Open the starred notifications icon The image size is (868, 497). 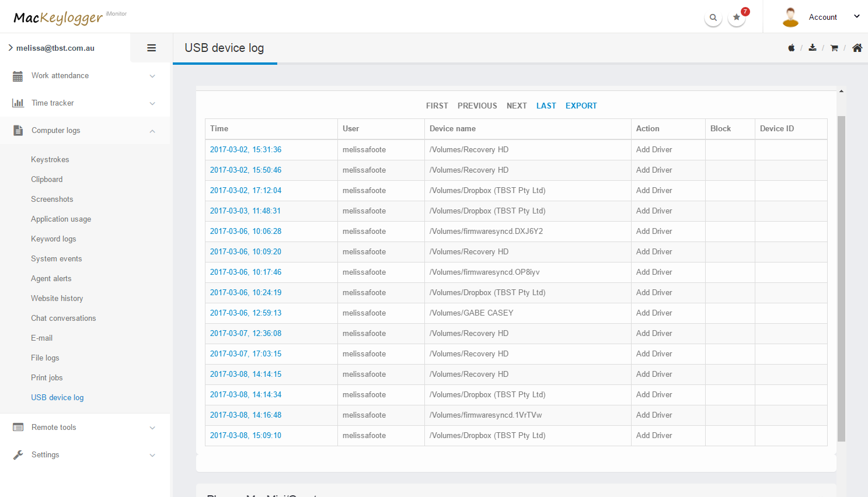click(x=737, y=17)
